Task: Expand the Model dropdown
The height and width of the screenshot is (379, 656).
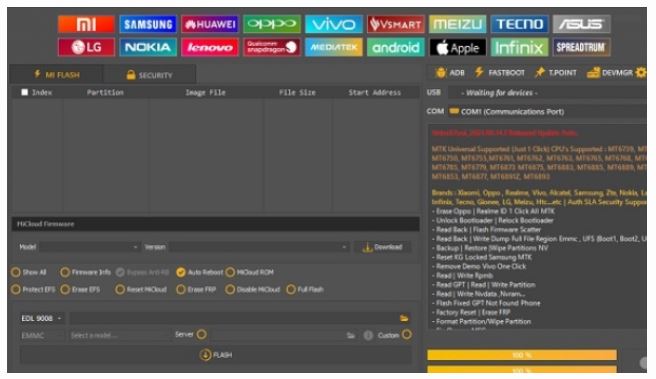Action: [89, 247]
